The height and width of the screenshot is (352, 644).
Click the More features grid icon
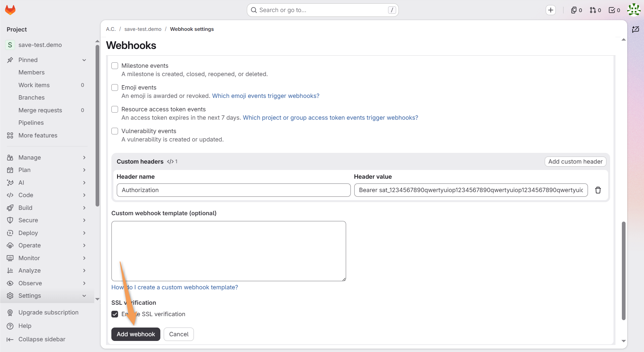click(x=10, y=135)
